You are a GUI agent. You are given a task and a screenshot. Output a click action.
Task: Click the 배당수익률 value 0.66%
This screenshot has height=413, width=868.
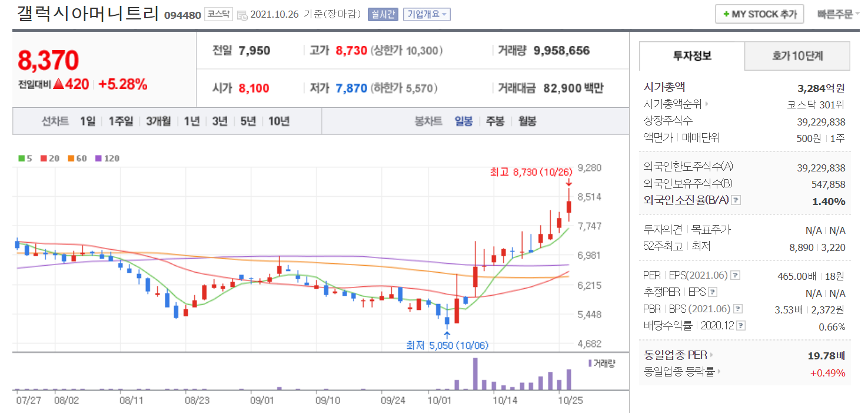(832, 326)
